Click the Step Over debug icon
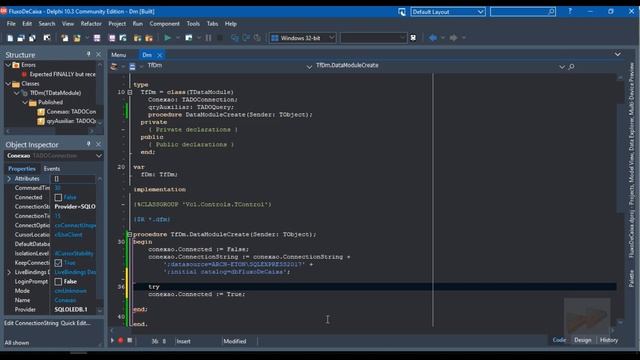This screenshot has width=640, height=360. pyautogui.click(x=246, y=38)
